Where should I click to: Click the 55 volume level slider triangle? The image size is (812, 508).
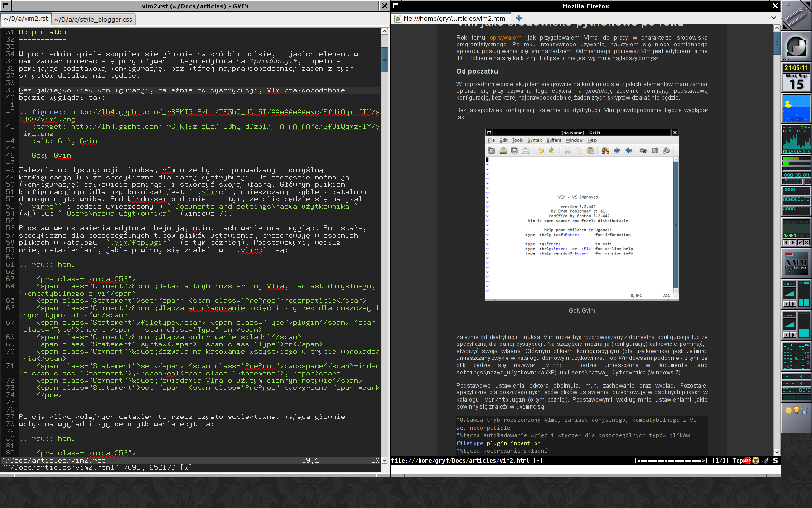(x=789, y=324)
